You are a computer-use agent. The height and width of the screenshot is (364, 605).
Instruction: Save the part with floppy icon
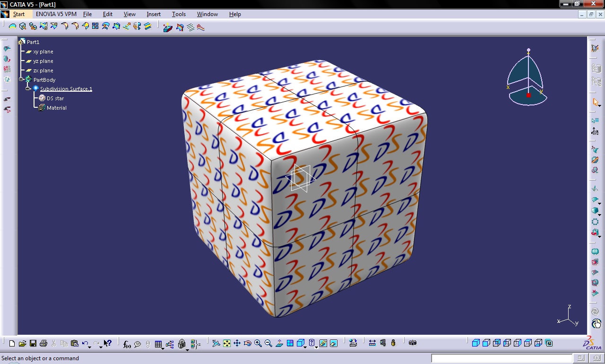click(x=33, y=344)
